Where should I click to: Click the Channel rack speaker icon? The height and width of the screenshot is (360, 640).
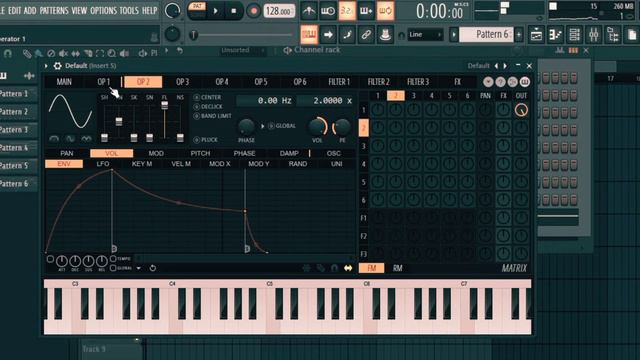(x=287, y=50)
